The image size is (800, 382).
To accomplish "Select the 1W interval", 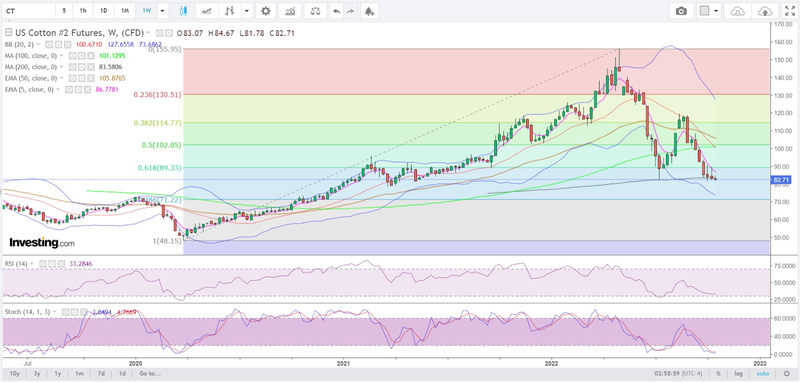I will (x=146, y=10).
